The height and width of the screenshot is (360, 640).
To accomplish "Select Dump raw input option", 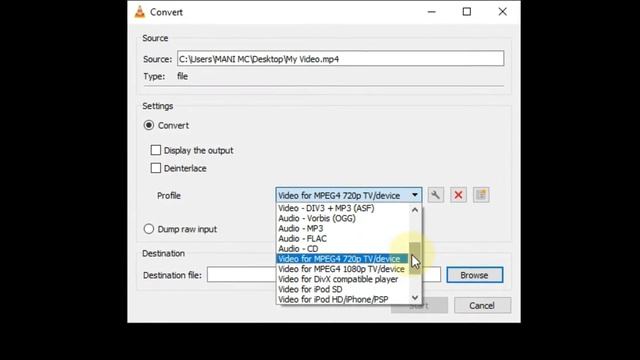I will [149, 229].
